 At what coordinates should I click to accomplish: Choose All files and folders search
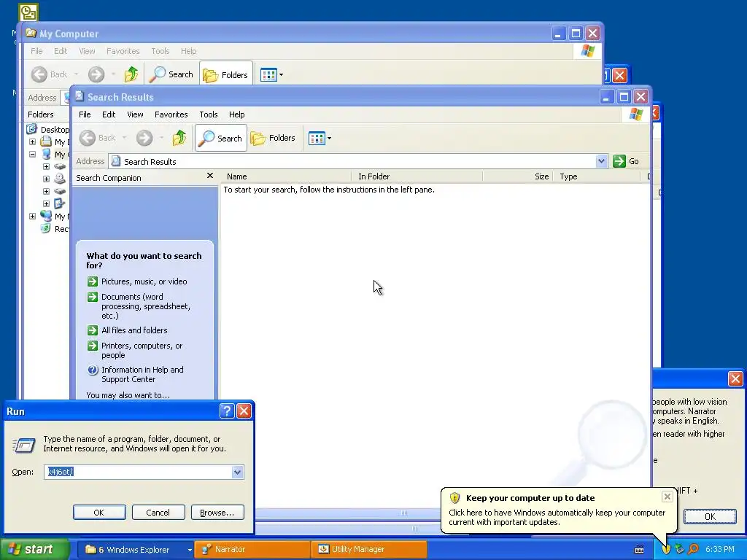pos(134,330)
